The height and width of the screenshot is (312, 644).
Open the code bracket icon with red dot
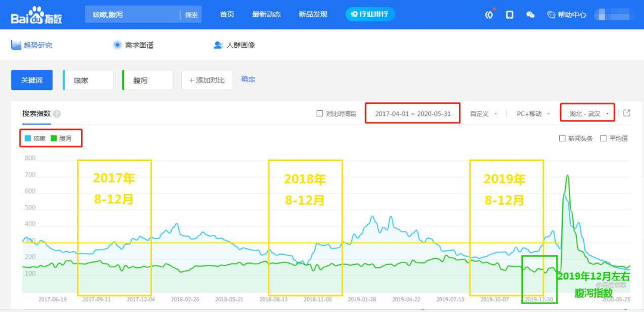coord(489,15)
